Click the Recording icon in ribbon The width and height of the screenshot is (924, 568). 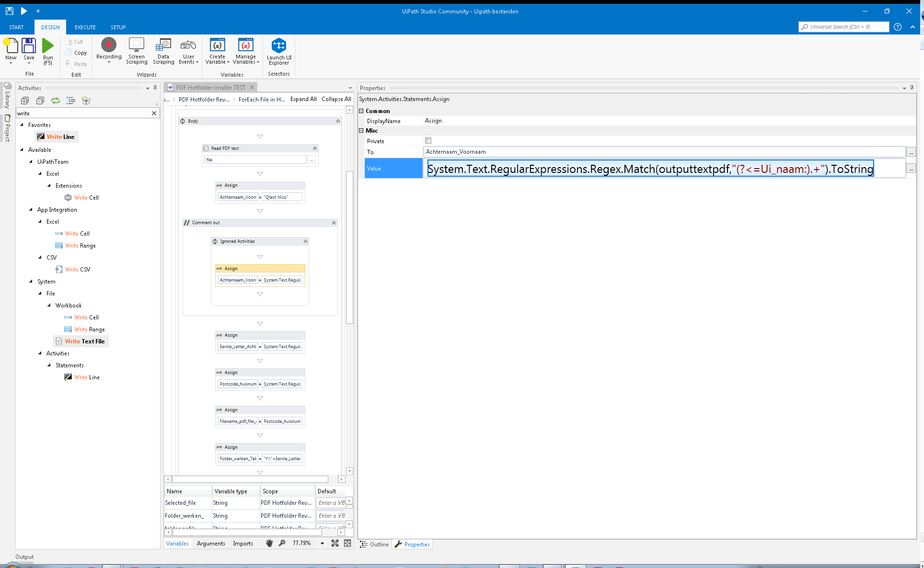(109, 45)
